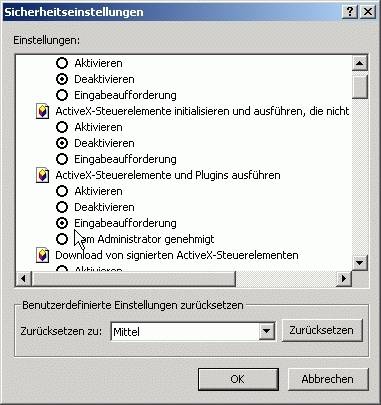Screen dimensions: 381x405
Task: Click the Zurücksetzen button
Action: 322,330
